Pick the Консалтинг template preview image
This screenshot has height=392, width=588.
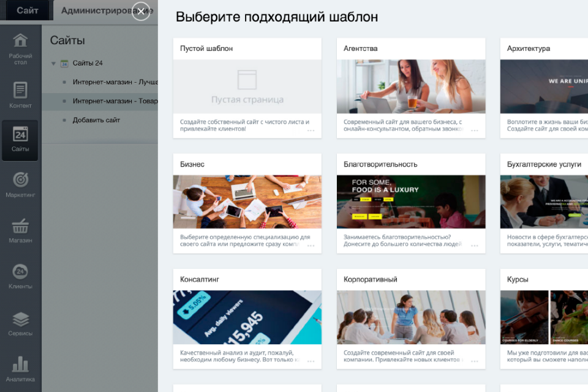click(247, 317)
